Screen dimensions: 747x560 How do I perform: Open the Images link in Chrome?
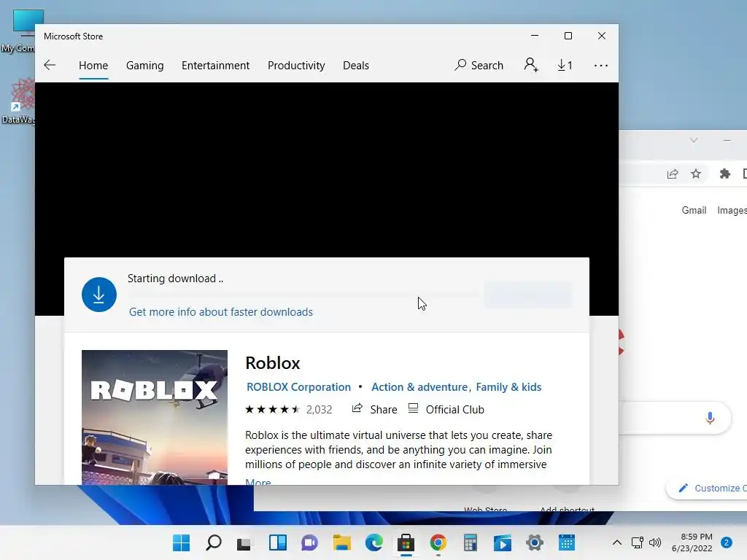(x=732, y=210)
